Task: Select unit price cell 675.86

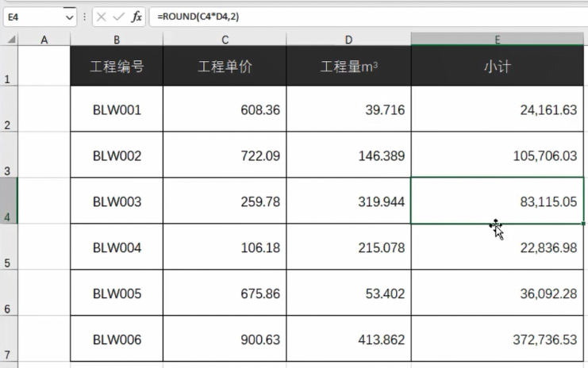Action: click(225, 293)
